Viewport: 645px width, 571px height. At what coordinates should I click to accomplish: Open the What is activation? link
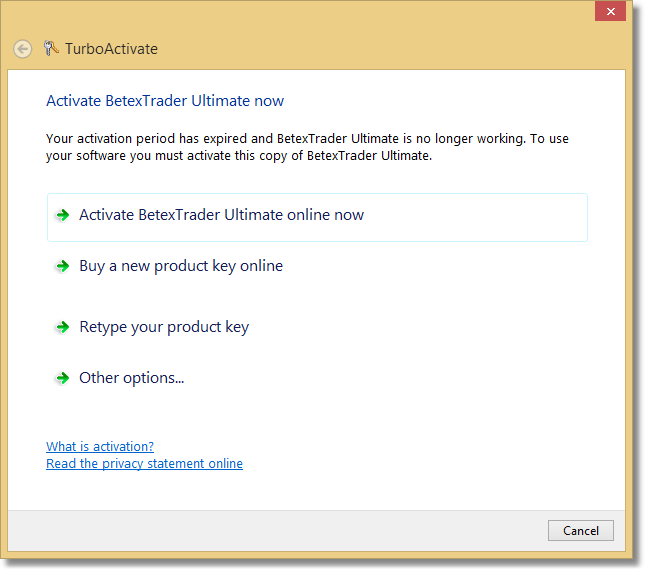tap(100, 447)
